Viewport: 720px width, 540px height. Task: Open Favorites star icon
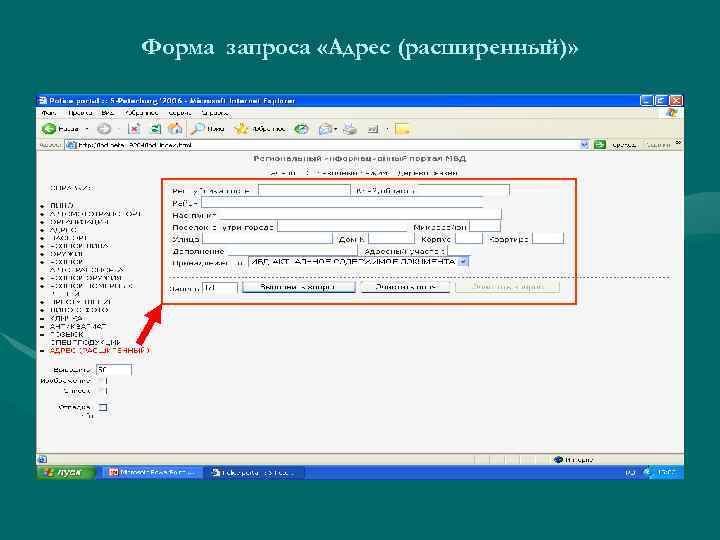(241, 129)
